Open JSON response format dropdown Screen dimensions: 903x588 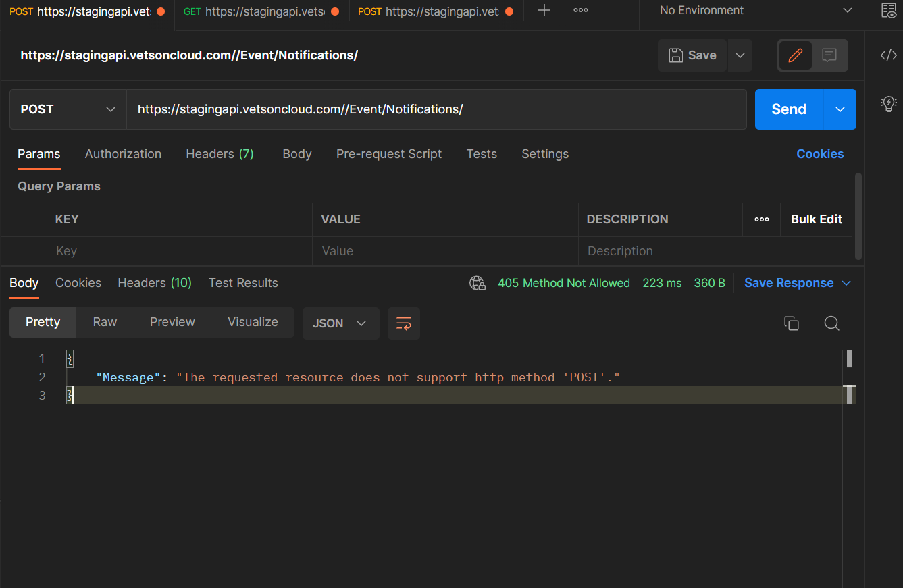pos(340,323)
